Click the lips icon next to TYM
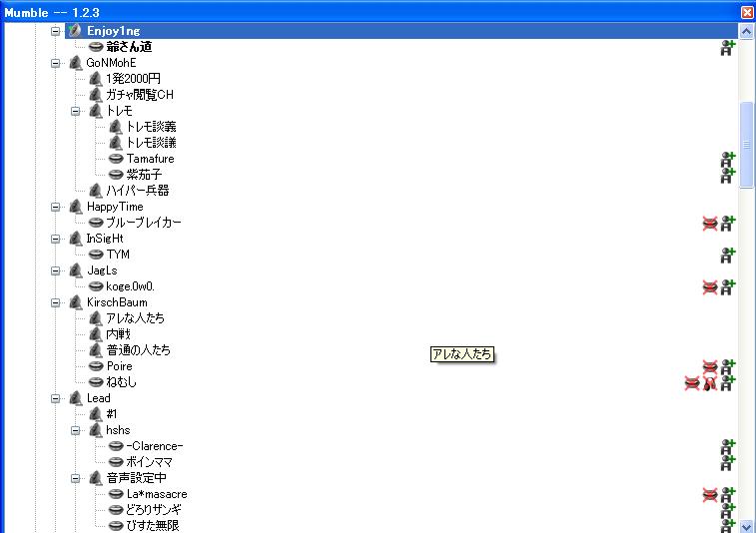The height and width of the screenshot is (533, 756). coord(96,255)
